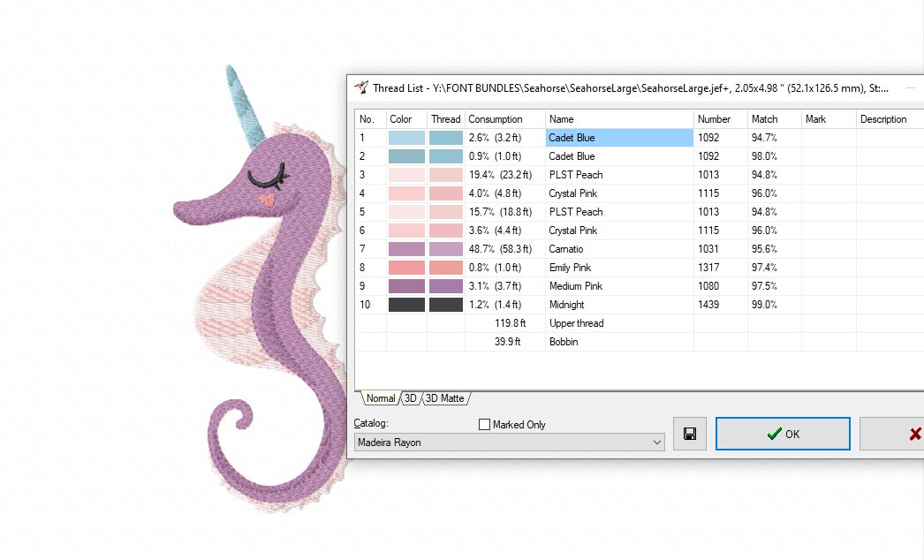Sort threads by the Consumption column

point(498,118)
